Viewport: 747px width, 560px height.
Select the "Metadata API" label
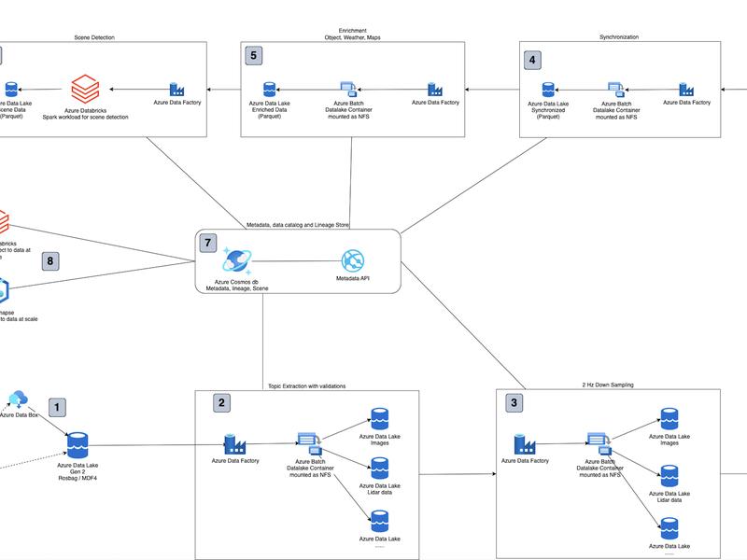[353, 278]
